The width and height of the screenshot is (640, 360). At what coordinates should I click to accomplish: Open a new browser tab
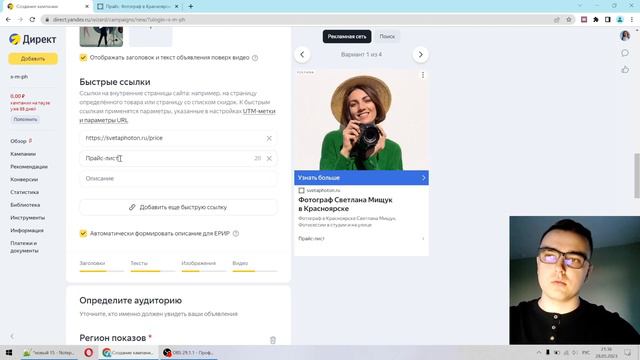pyautogui.click(x=191, y=7)
